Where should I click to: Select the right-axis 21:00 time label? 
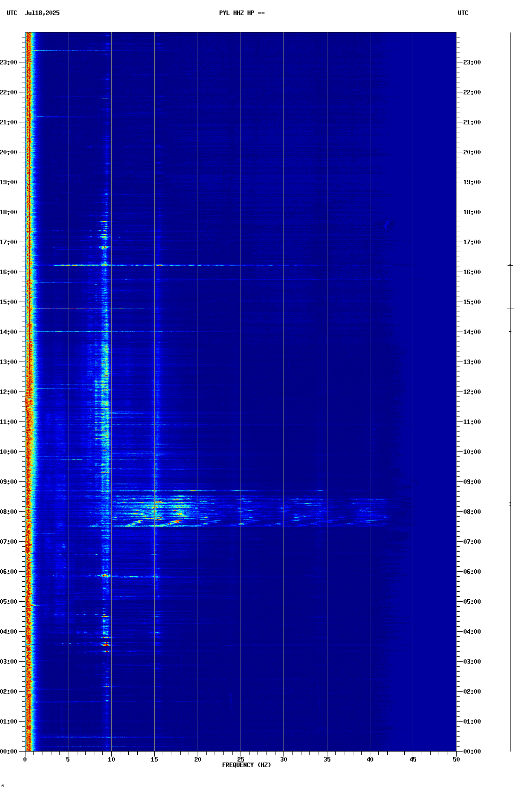(x=472, y=122)
